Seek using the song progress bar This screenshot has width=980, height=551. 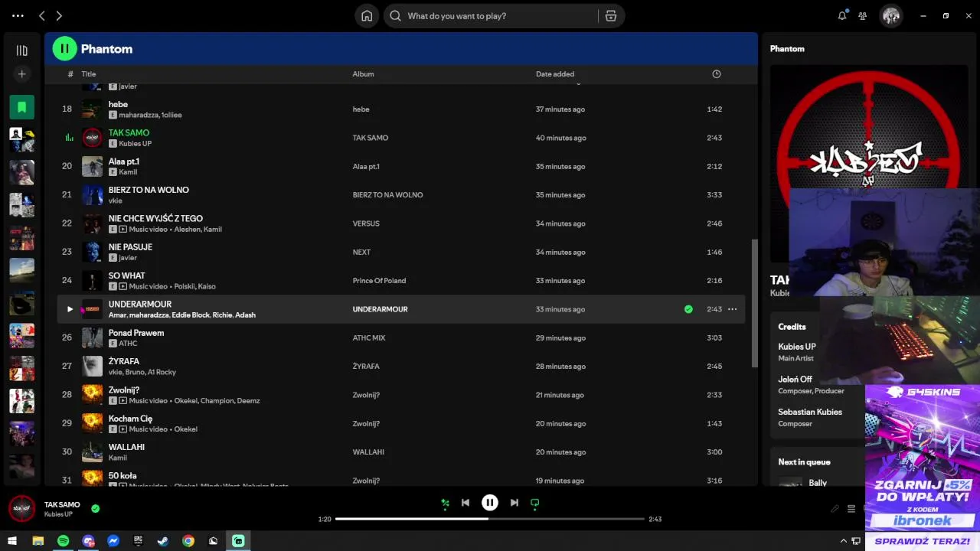pos(490,519)
